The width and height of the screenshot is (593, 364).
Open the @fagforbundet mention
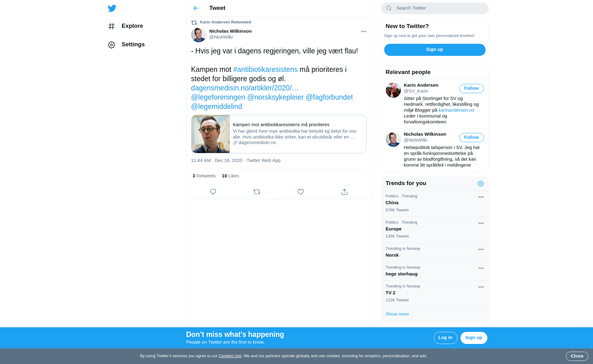(329, 97)
